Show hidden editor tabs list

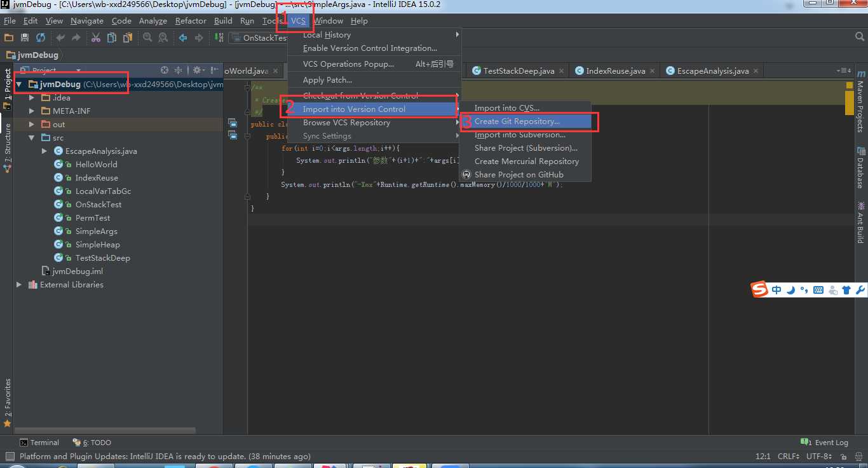[x=844, y=71]
